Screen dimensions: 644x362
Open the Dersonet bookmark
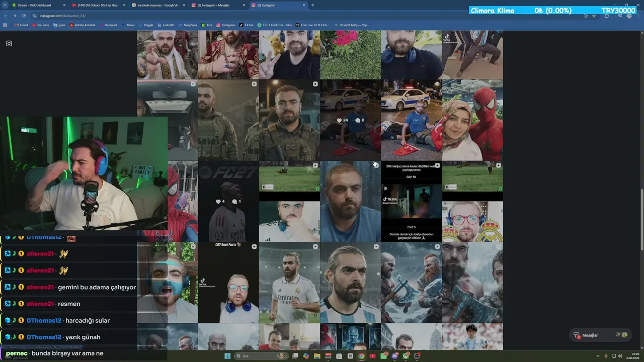[108, 25]
